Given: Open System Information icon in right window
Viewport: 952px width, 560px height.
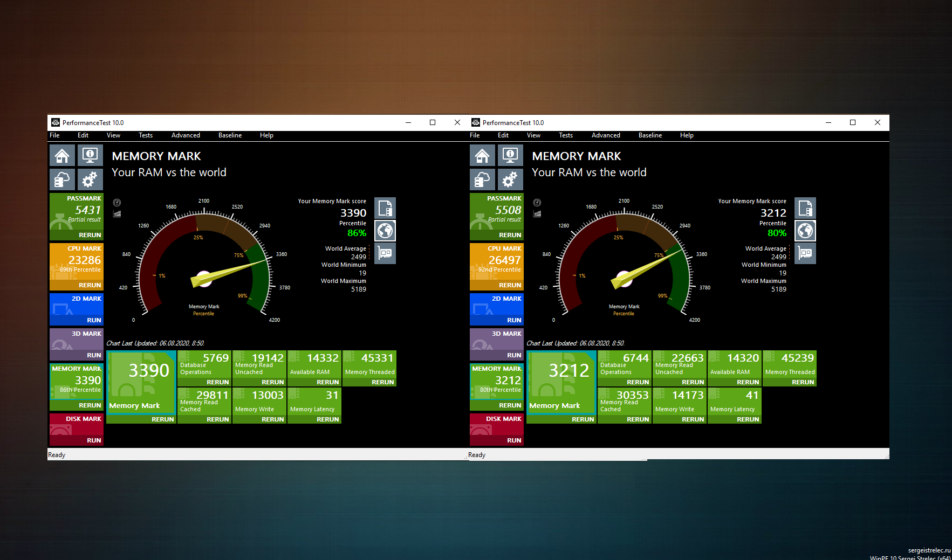Looking at the screenshot, I should pos(510,156).
